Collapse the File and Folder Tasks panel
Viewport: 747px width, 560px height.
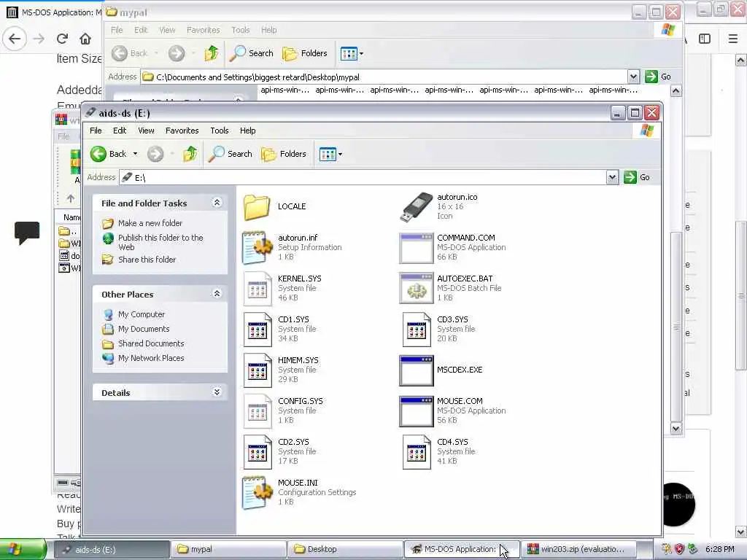(x=217, y=203)
